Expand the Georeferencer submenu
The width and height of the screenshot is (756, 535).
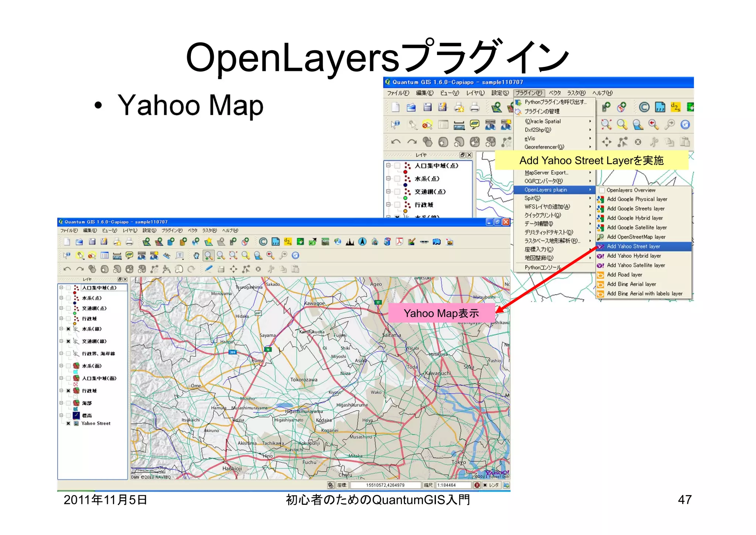554,147
